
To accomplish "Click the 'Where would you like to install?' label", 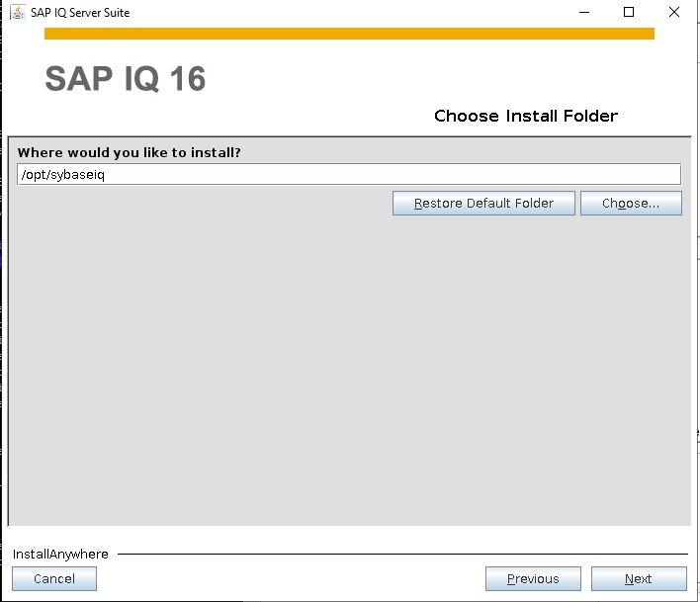I will point(129,152).
